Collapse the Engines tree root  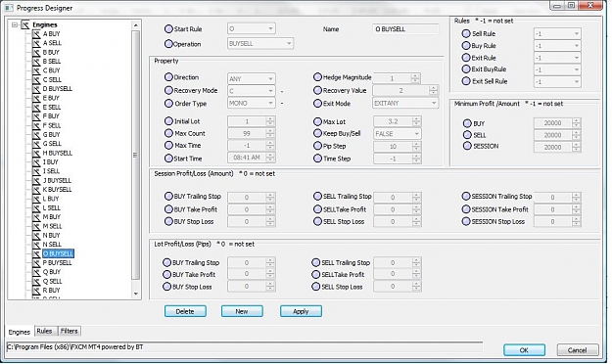pyautogui.click(x=15, y=25)
